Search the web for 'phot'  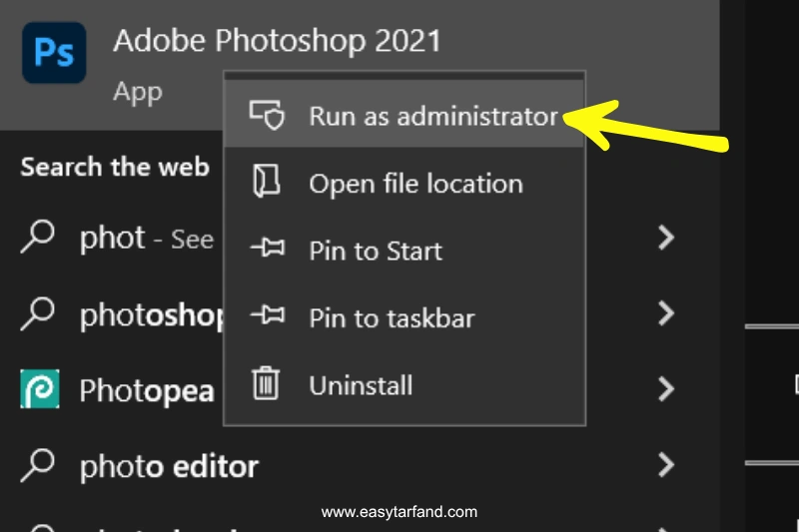tap(113, 238)
